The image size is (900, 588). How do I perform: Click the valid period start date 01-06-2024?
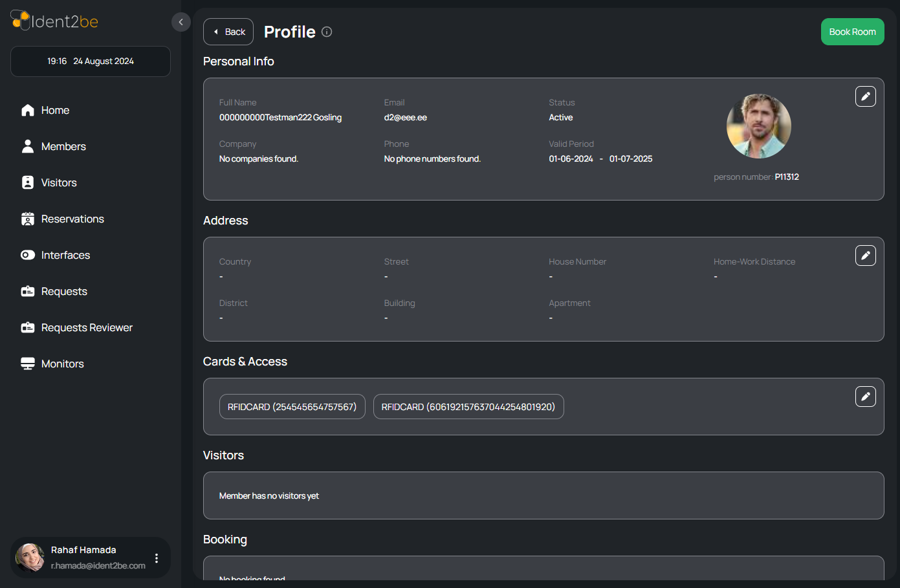[x=571, y=159]
